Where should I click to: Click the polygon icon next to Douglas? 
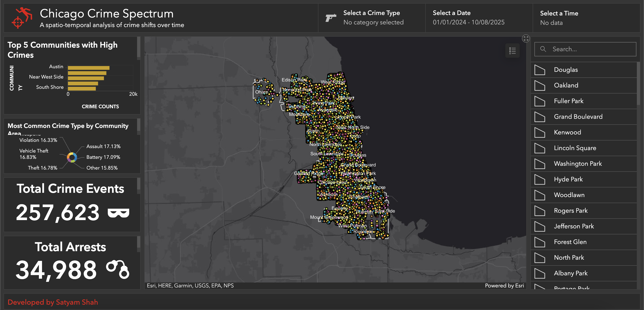tap(540, 70)
